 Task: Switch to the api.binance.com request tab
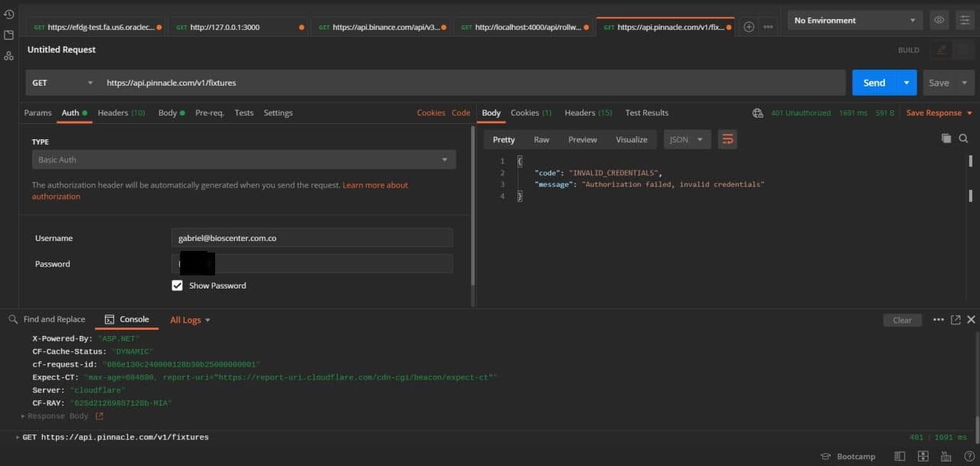pyautogui.click(x=380, y=27)
